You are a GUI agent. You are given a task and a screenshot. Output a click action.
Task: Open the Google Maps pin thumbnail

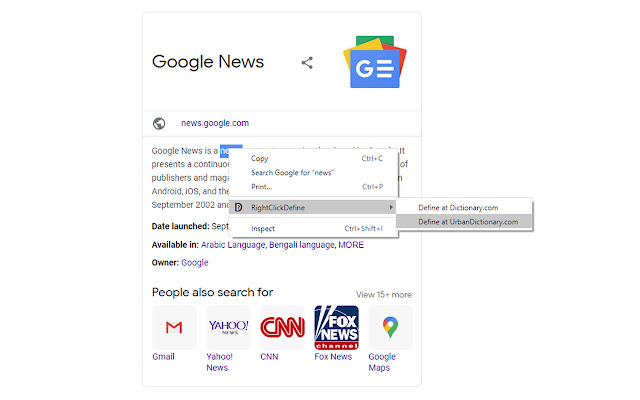click(391, 327)
